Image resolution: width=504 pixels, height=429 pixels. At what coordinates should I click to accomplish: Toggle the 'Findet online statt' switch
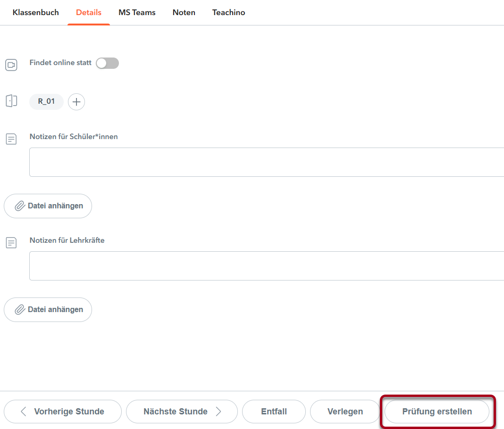point(107,63)
